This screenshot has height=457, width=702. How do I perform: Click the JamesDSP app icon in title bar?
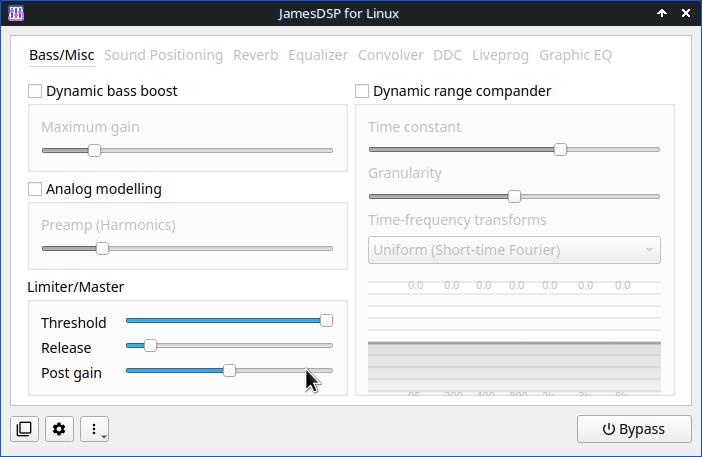15,14
